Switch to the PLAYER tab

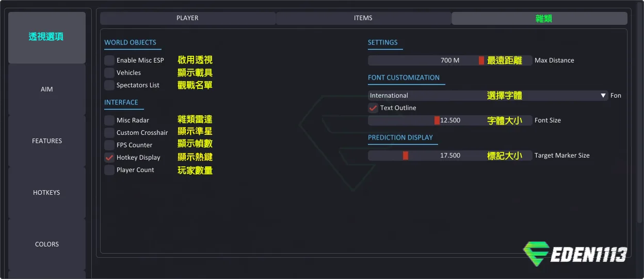pyautogui.click(x=187, y=18)
